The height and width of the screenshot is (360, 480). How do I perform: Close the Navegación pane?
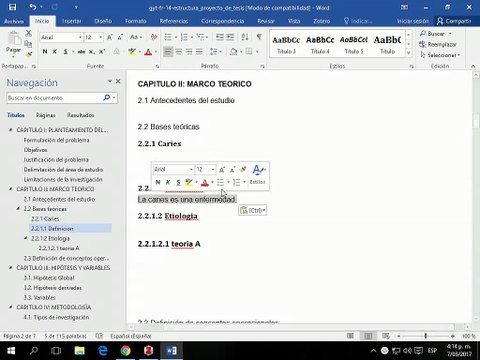118,81
